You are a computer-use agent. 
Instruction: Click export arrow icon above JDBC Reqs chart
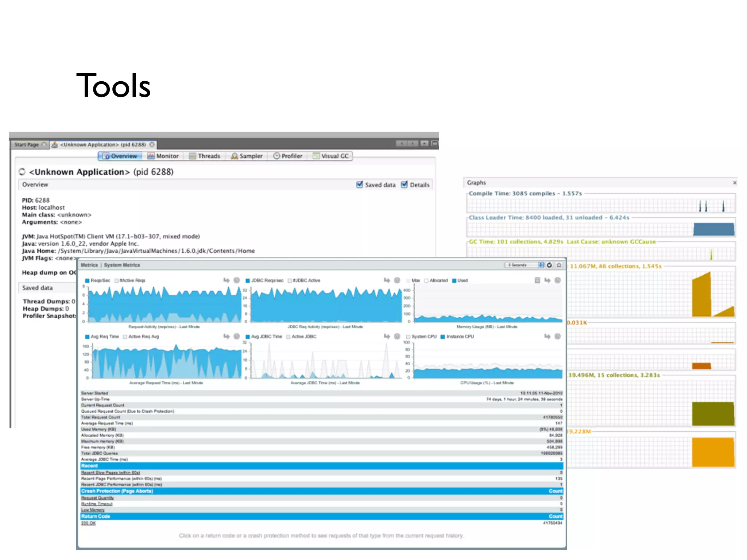[x=387, y=280]
